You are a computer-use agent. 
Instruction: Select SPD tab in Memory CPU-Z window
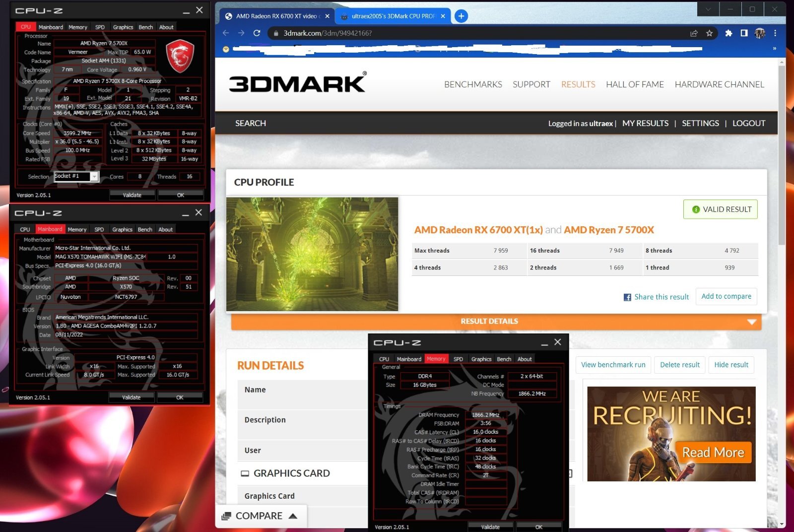[458, 359]
